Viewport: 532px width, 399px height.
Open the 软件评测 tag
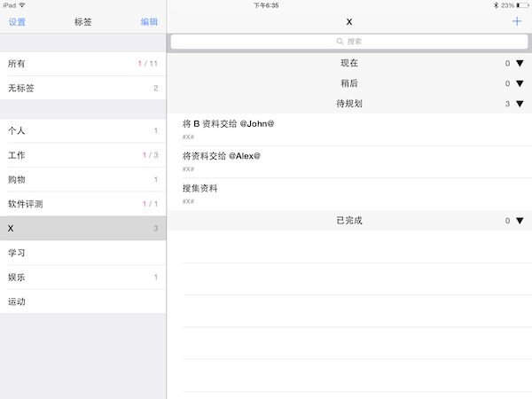[x=82, y=204]
